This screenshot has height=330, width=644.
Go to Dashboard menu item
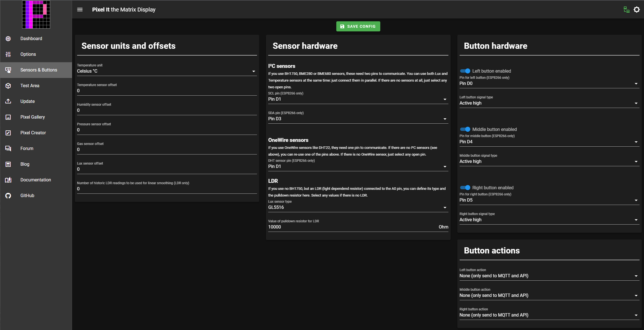[36, 39]
